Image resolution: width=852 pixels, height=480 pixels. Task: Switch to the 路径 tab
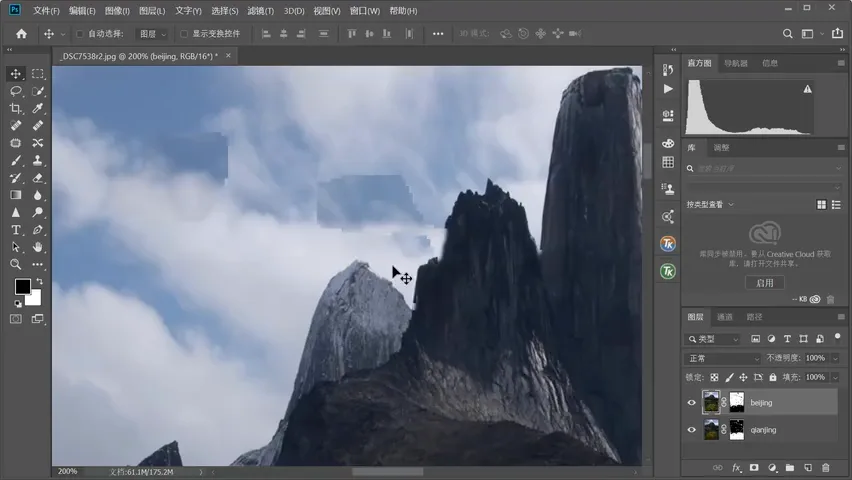pyautogui.click(x=754, y=317)
